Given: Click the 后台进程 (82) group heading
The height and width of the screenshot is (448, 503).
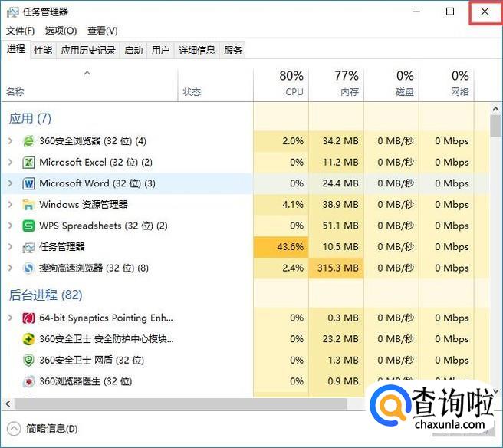Looking at the screenshot, I should [45, 295].
